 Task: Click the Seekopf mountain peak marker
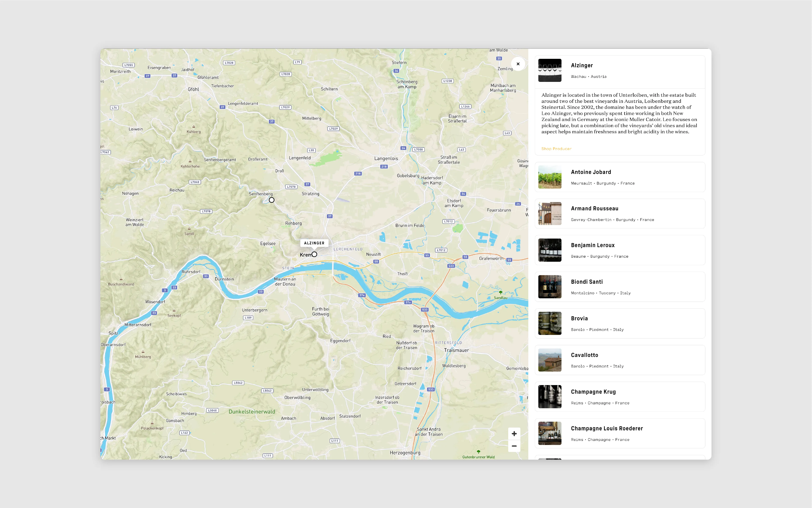click(174, 310)
